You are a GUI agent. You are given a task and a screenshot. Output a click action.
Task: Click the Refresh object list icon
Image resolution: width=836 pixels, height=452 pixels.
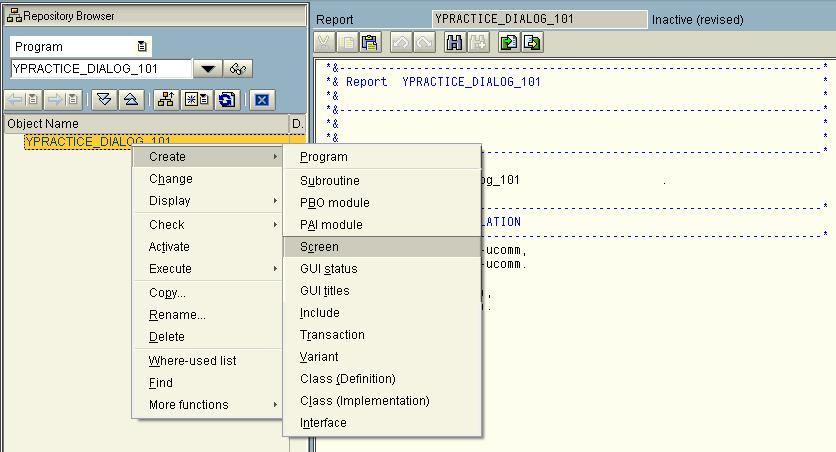(x=227, y=99)
